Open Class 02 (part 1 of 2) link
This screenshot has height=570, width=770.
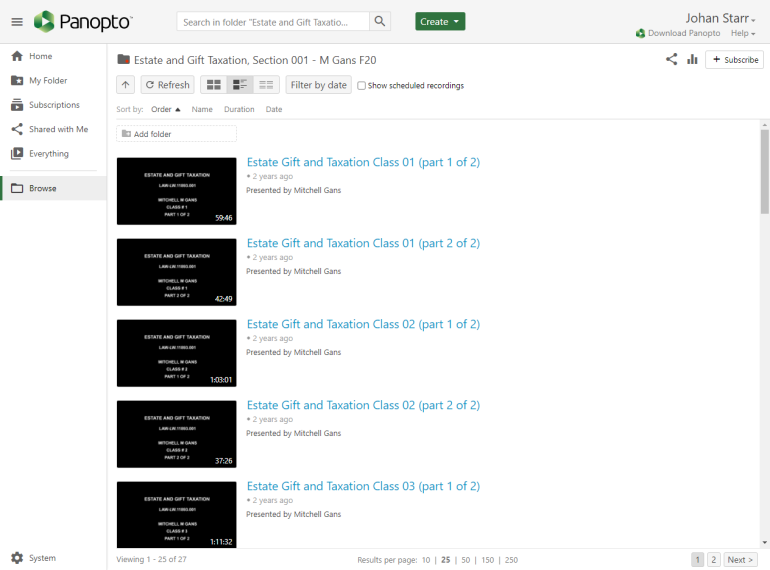[363, 324]
